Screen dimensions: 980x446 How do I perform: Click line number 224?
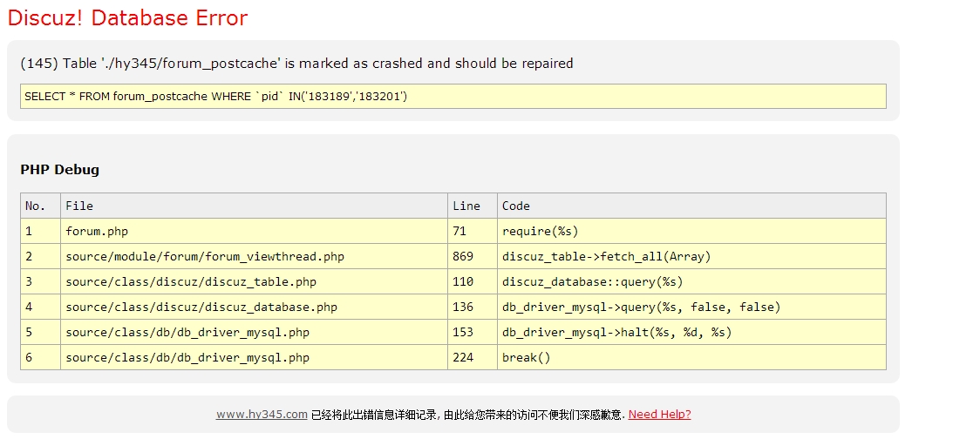pyautogui.click(x=473, y=357)
